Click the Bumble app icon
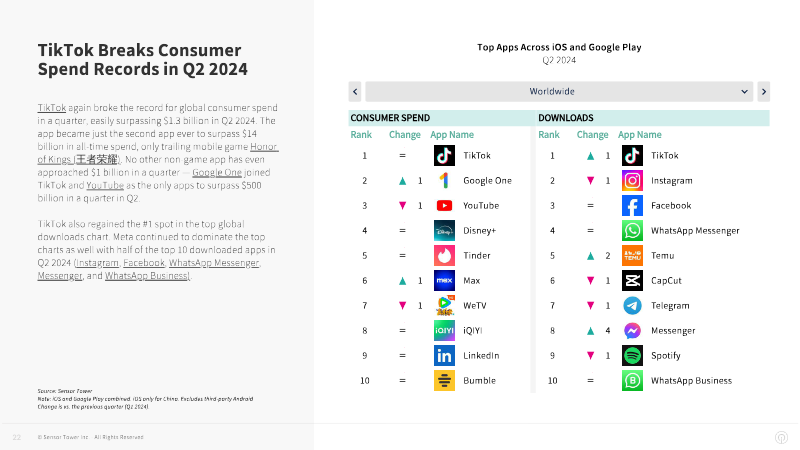The width and height of the screenshot is (800, 450). pos(444,381)
